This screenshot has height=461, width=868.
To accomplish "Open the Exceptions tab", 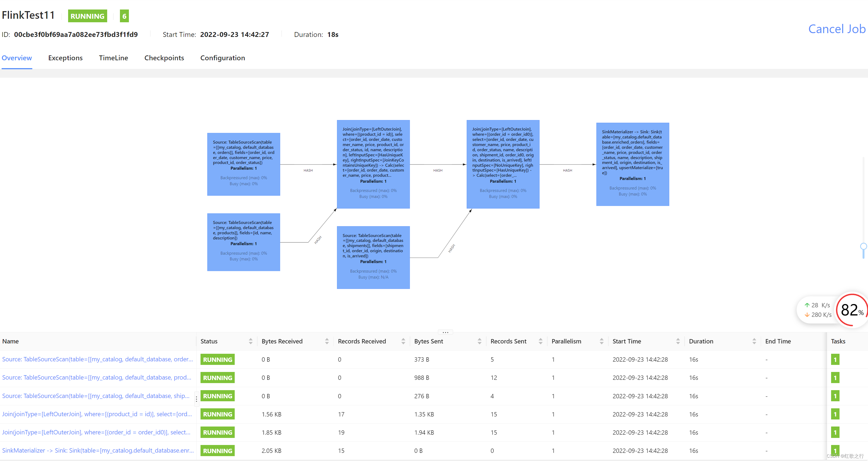I will 65,58.
